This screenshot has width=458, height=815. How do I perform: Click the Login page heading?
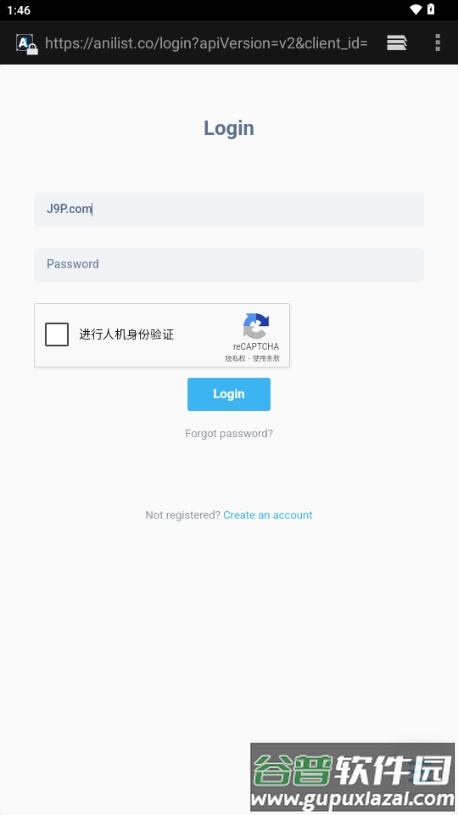pos(229,128)
